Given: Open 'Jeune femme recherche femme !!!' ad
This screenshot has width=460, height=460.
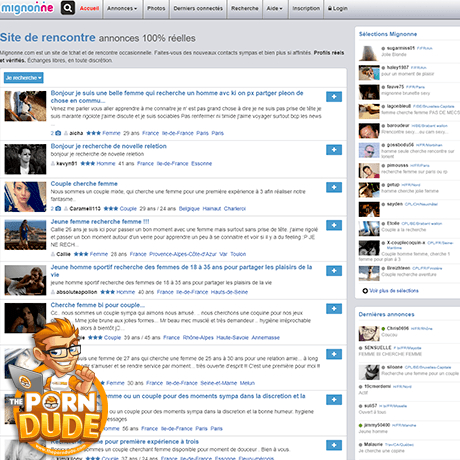Looking at the screenshot, I should coord(100,221).
